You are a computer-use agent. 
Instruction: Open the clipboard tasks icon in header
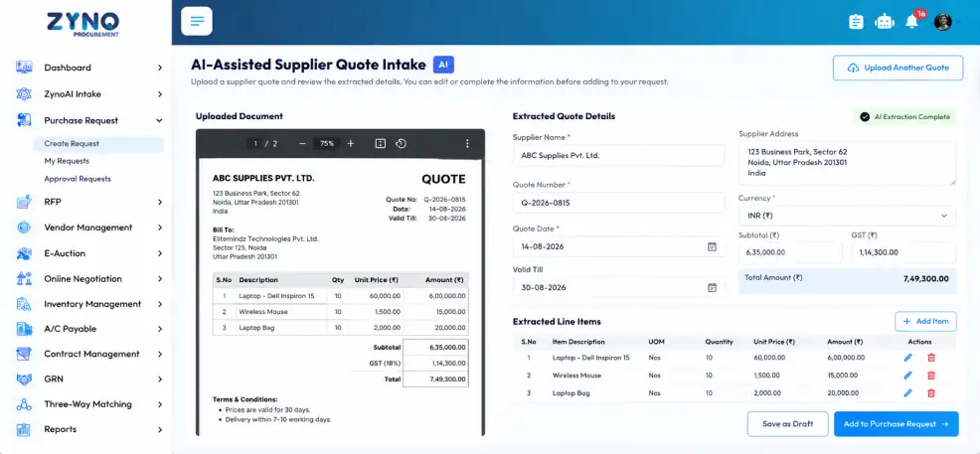(856, 22)
